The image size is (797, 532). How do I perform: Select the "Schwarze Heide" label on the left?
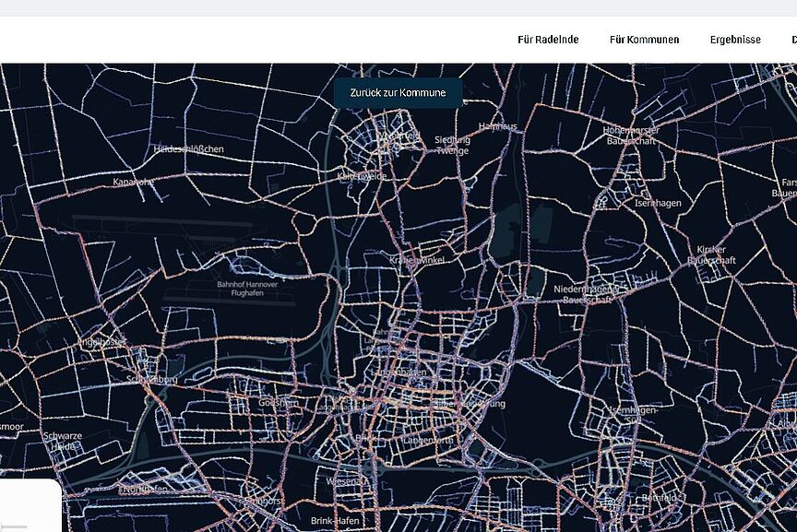(x=63, y=440)
